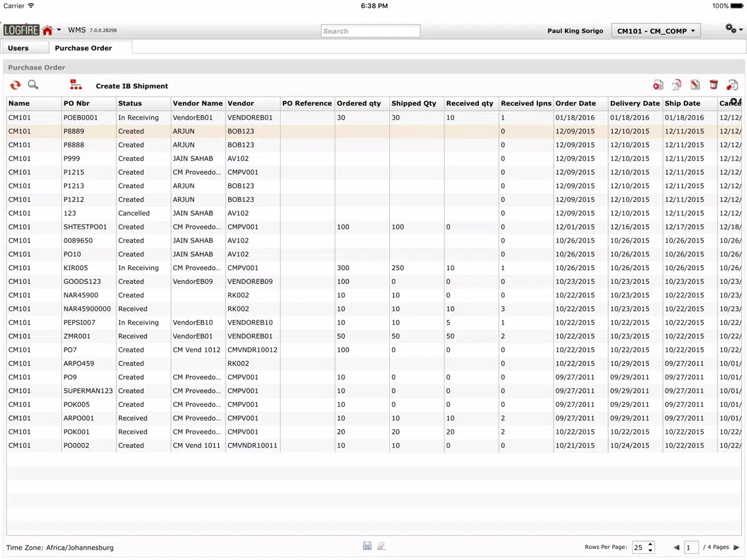The image size is (747, 560).
Task: Sort by the PO Reference column header
Action: [307, 103]
